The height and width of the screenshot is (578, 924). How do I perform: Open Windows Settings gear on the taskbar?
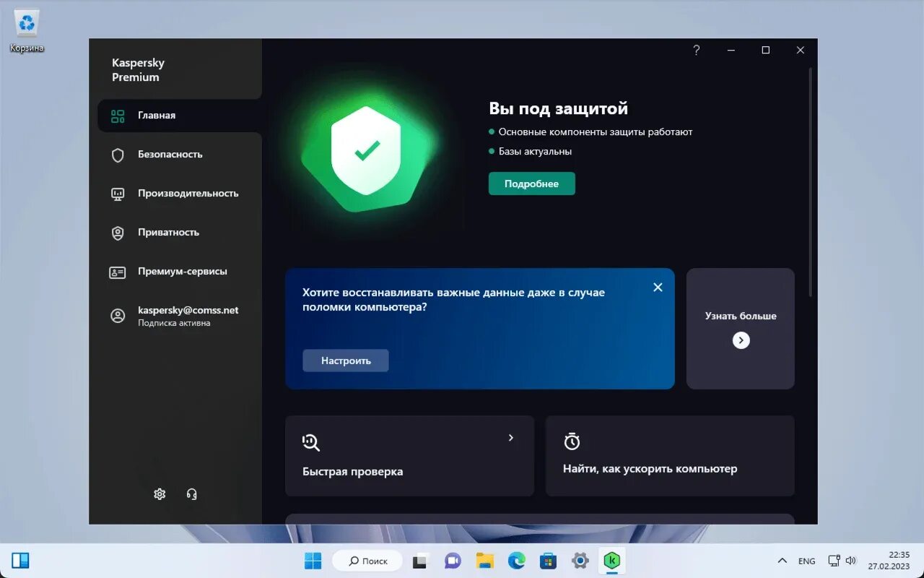point(580,561)
